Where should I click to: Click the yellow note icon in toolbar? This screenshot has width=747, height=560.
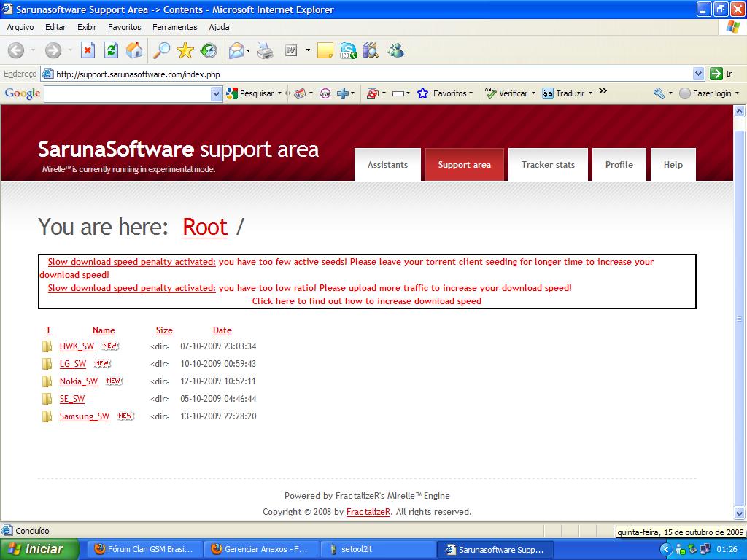point(325,50)
